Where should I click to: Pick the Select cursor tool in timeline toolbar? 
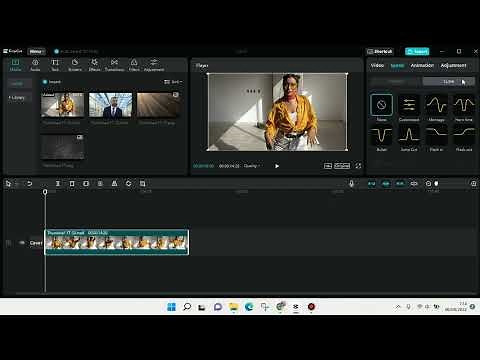[x=8, y=183]
